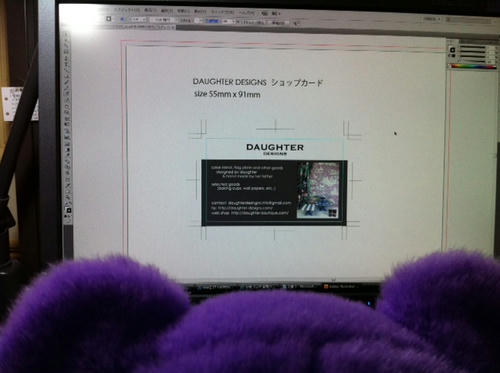Pick a color from the rainbow spectrum bar

(473, 67)
